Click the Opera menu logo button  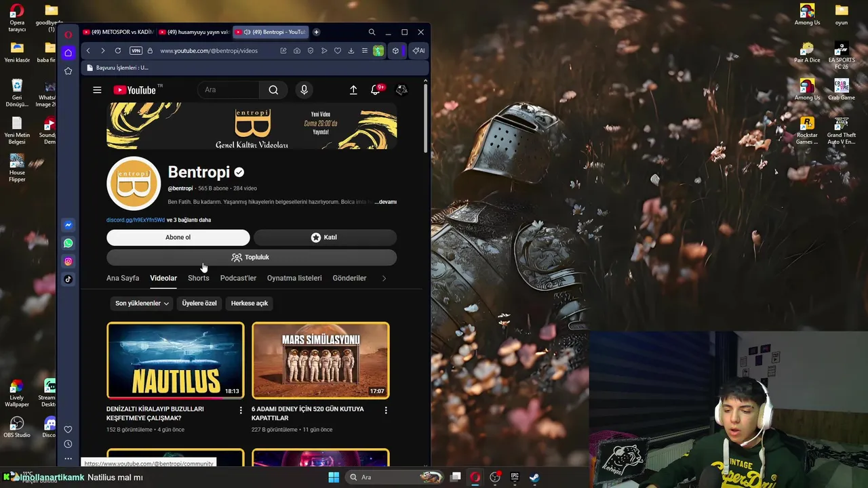[68, 35]
